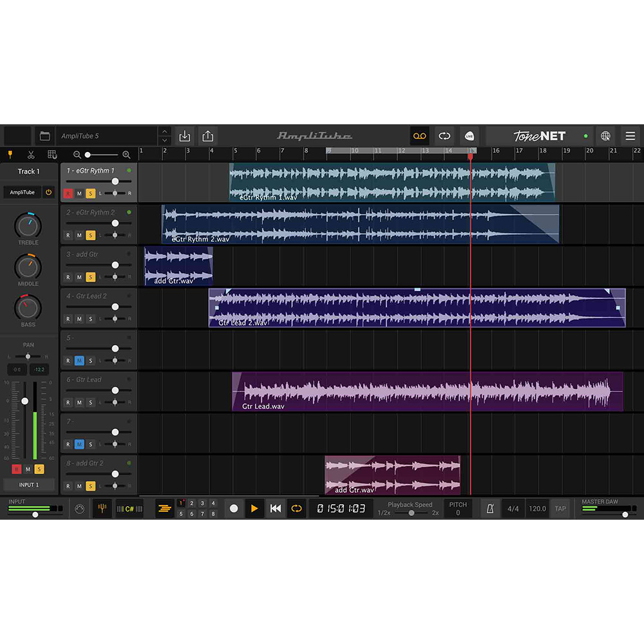This screenshot has height=644, width=644.
Task: Open the ToneNET panel
Action: [x=539, y=136]
